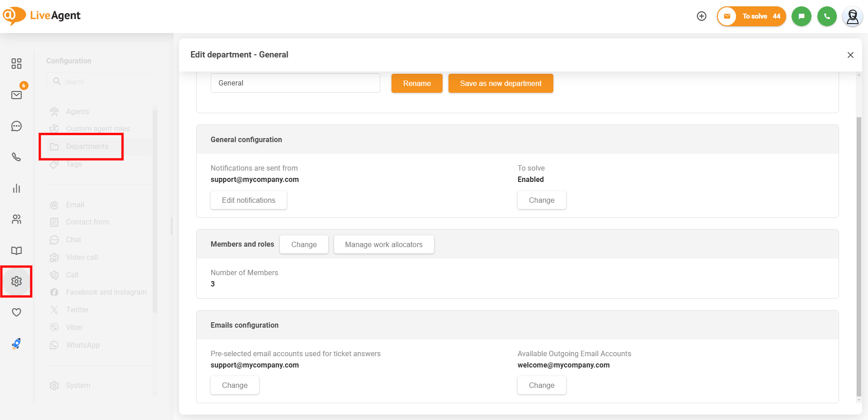Select Agents in configuration menu

pos(77,111)
